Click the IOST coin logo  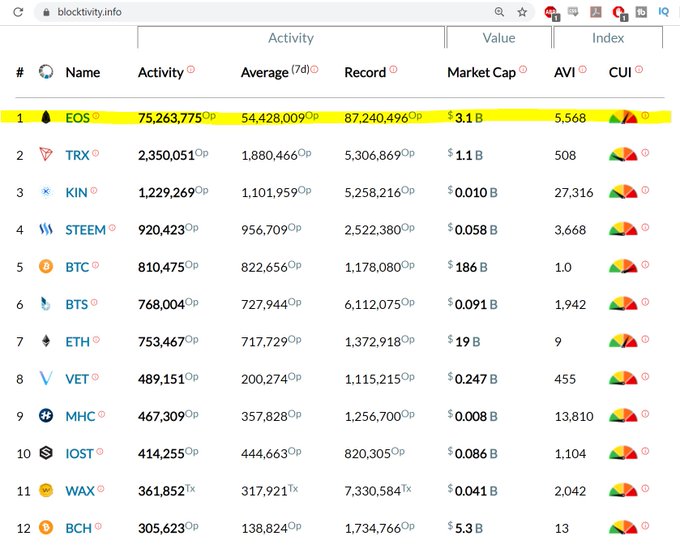pyautogui.click(x=46, y=453)
